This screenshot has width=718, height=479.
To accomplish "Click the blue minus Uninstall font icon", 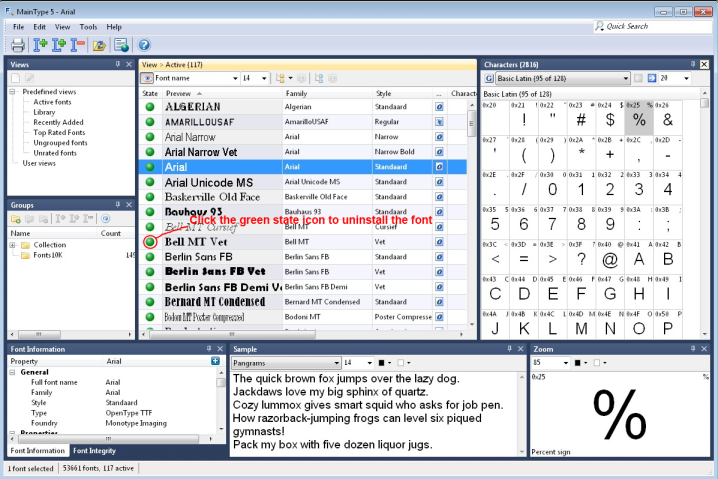I will click(78, 45).
